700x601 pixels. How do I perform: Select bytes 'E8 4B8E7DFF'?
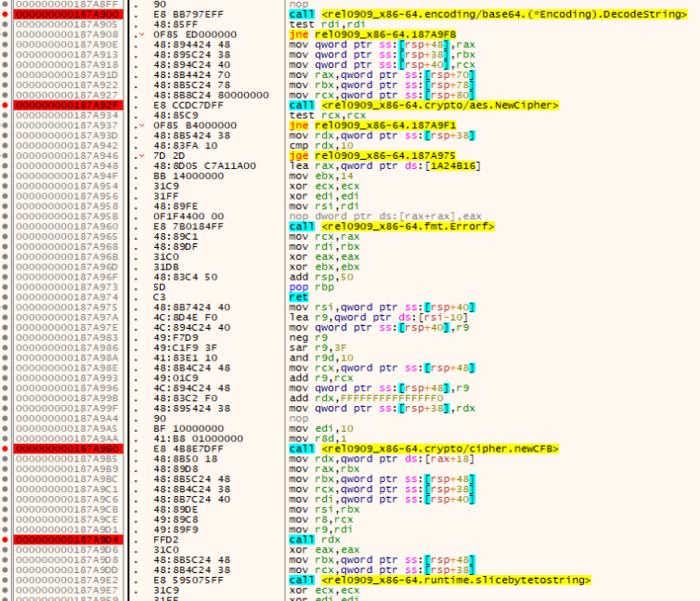[x=188, y=449]
